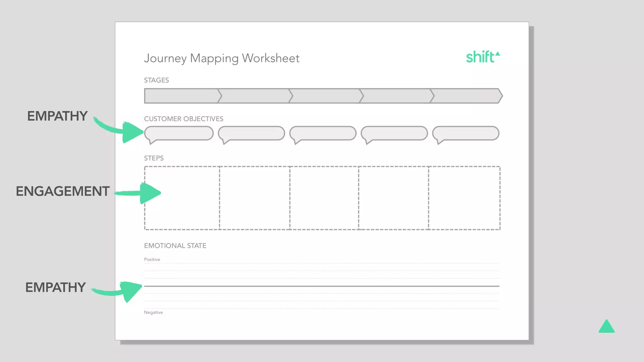Click the fifth customer objective speech bubble
644x362 pixels.
[x=466, y=133]
